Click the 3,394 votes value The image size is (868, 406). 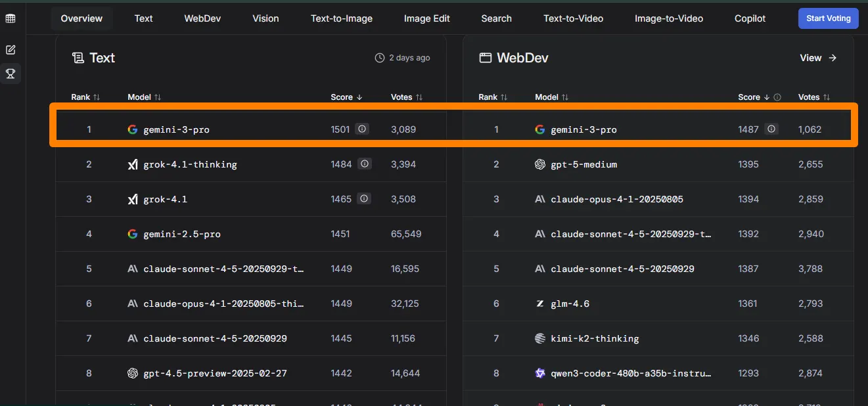403,164
